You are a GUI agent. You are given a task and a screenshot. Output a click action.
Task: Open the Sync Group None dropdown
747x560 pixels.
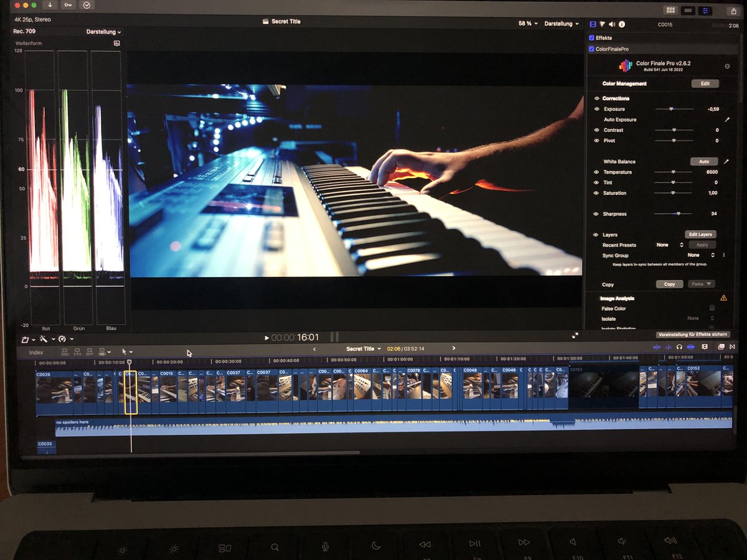(702, 255)
